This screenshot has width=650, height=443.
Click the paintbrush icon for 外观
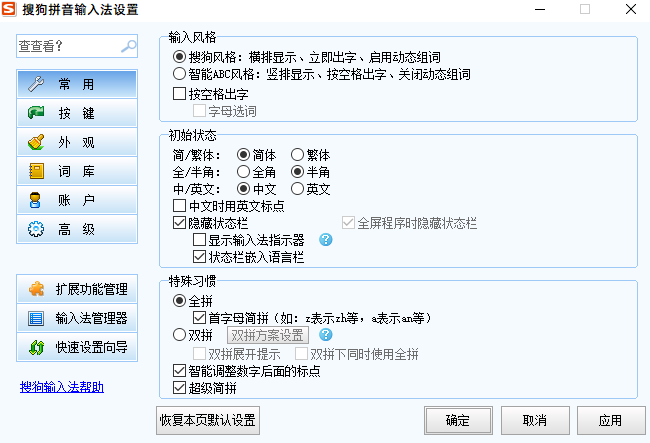(36, 142)
